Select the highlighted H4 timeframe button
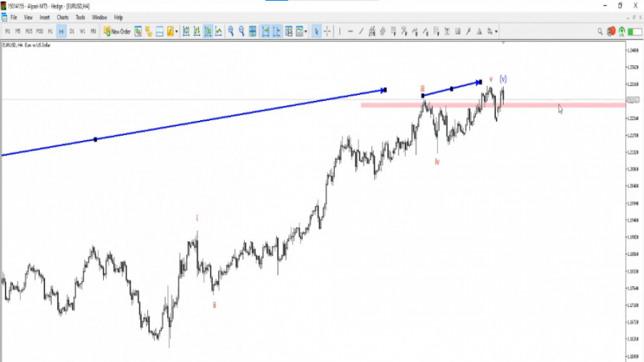Image resolution: width=644 pixels, height=362 pixels. (x=62, y=31)
